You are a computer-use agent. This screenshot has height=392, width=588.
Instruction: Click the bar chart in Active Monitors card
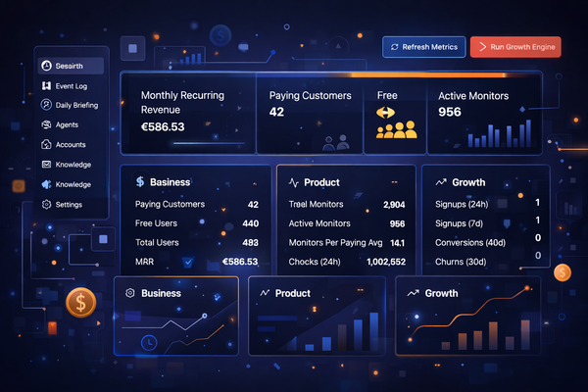[x=500, y=133]
